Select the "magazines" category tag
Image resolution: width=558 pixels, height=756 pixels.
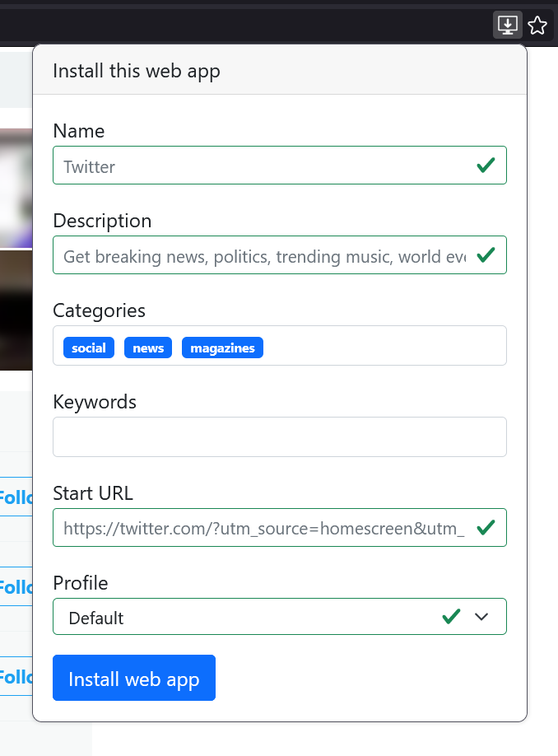(x=222, y=348)
